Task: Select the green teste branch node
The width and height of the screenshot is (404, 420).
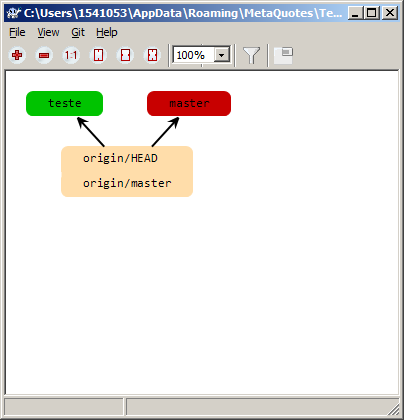Action: click(64, 103)
